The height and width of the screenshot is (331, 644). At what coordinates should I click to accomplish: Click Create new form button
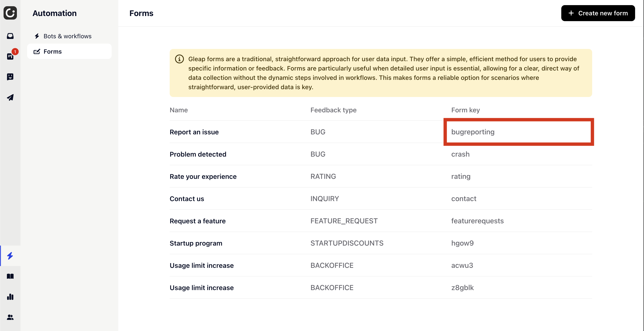tap(598, 13)
